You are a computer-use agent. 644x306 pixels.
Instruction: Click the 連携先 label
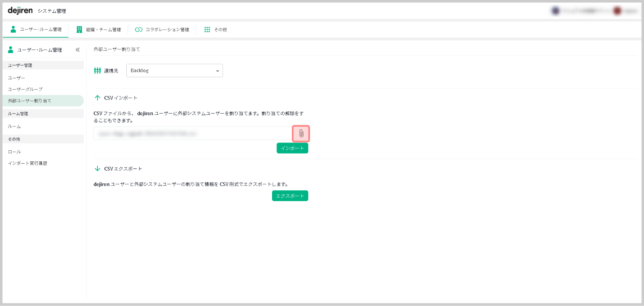click(x=111, y=71)
